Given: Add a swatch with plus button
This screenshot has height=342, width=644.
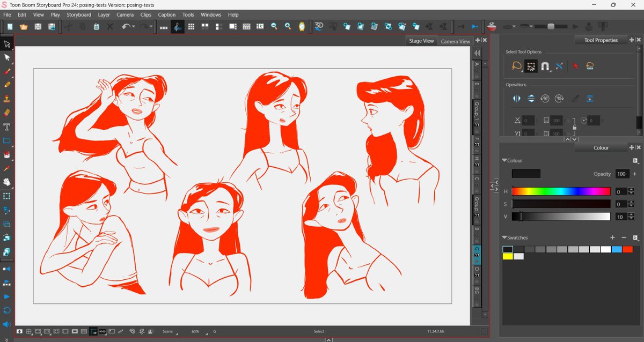Looking at the screenshot, I should [x=612, y=237].
